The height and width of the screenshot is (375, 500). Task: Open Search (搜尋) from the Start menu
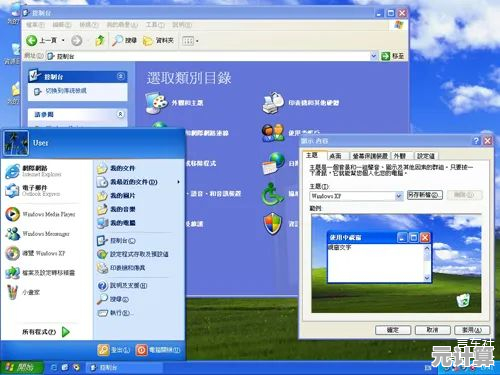click(x=113, y=299)
